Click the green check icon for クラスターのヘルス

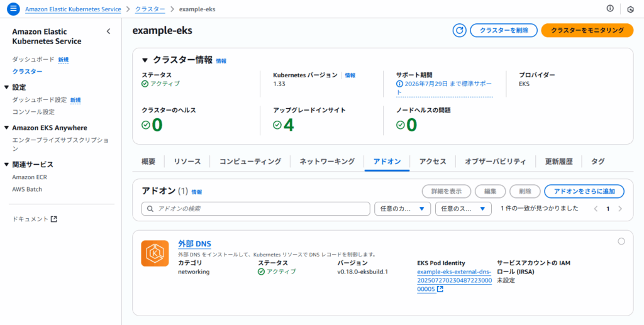click(x=146, y=125)
